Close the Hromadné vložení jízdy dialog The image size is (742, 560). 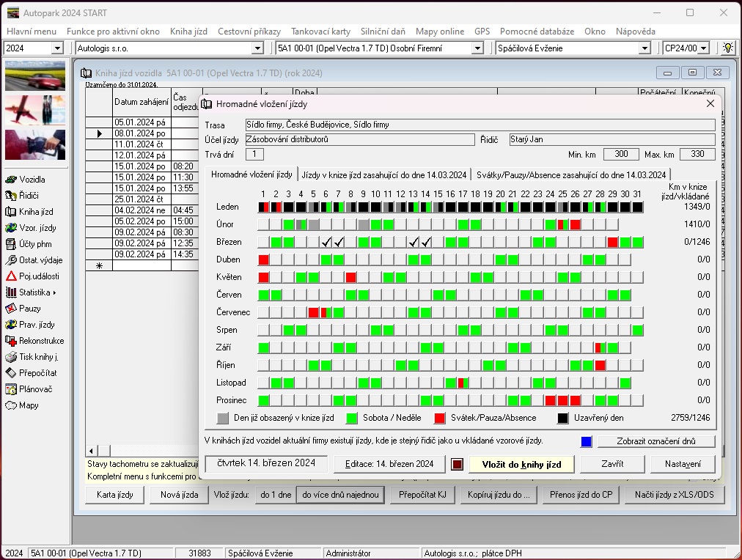coord(710,103)
